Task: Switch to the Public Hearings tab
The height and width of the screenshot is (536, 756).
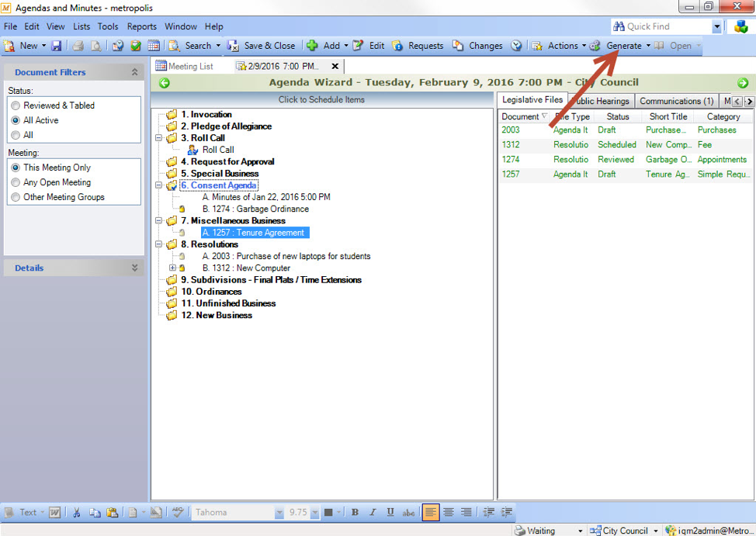Action: [601, 101]
